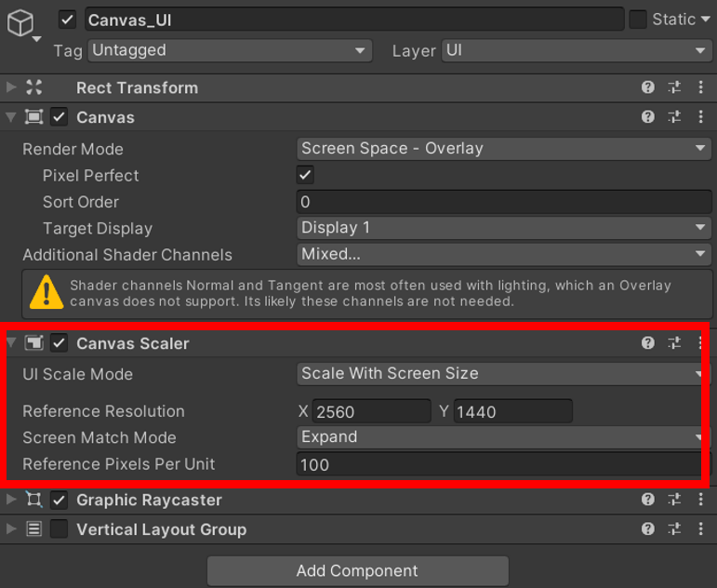Disable the Canvas Scaler component checkbox
Image resolution: width=717 pixels, height=588 pixels.
pyautogui.click(x=59, y=343)
